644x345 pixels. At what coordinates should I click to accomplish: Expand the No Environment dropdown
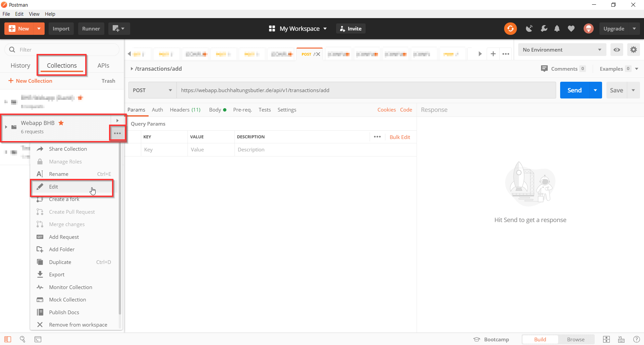coord(562,50)
